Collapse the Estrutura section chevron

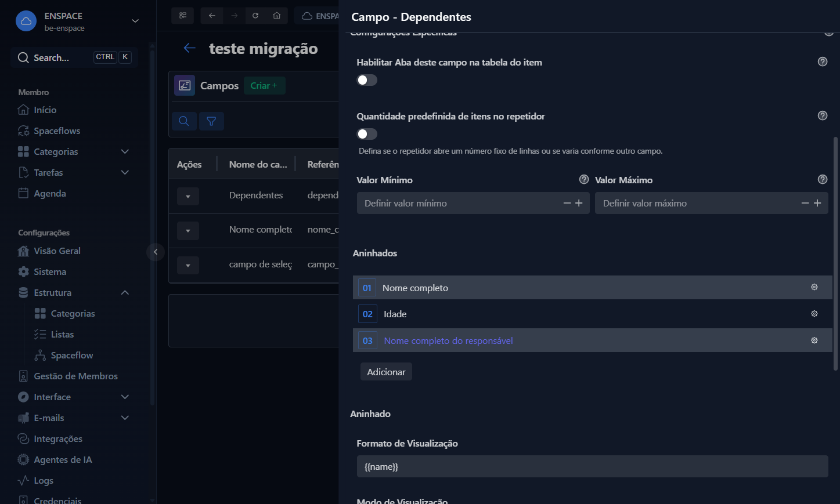(125, 292)
